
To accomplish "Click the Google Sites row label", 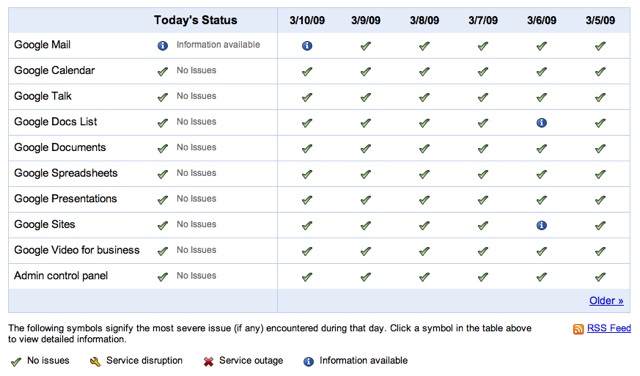I will 44,225.
